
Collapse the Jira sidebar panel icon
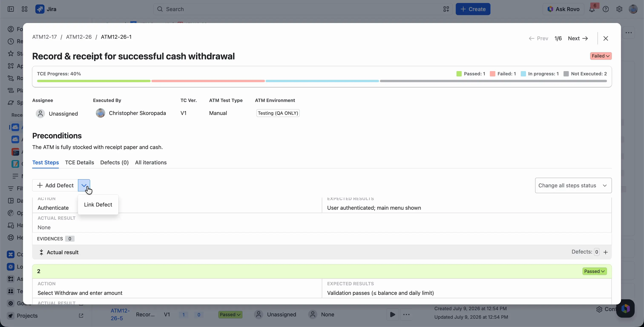tap(11, 9)
